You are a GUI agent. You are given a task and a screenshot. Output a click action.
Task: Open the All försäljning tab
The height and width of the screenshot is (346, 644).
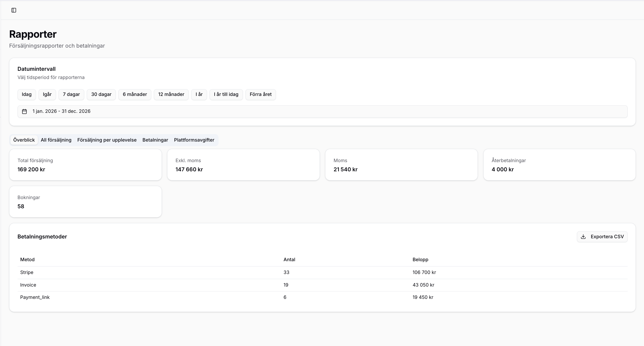pos(56,140)
